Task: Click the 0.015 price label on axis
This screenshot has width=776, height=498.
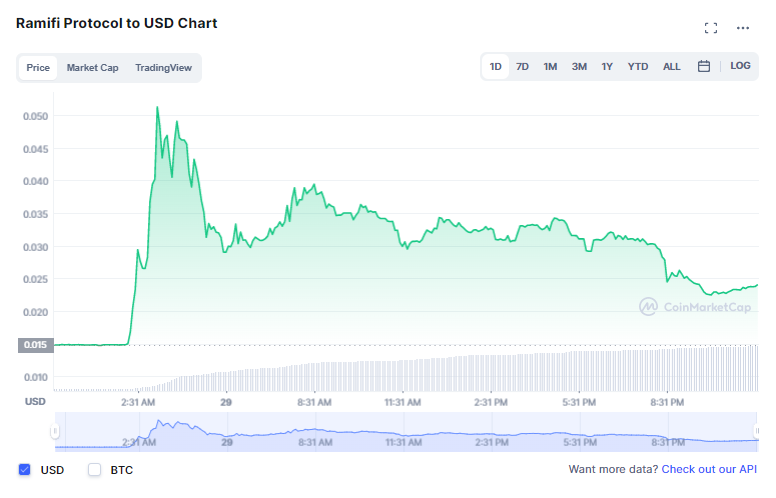Action: tap(35, 345)
